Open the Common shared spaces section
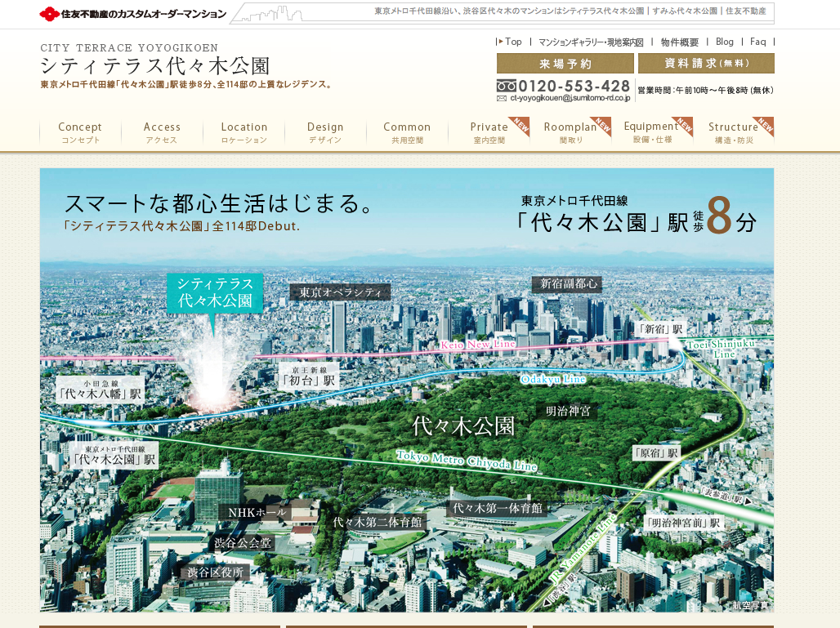The image size is (840, 628). [407, 132]
